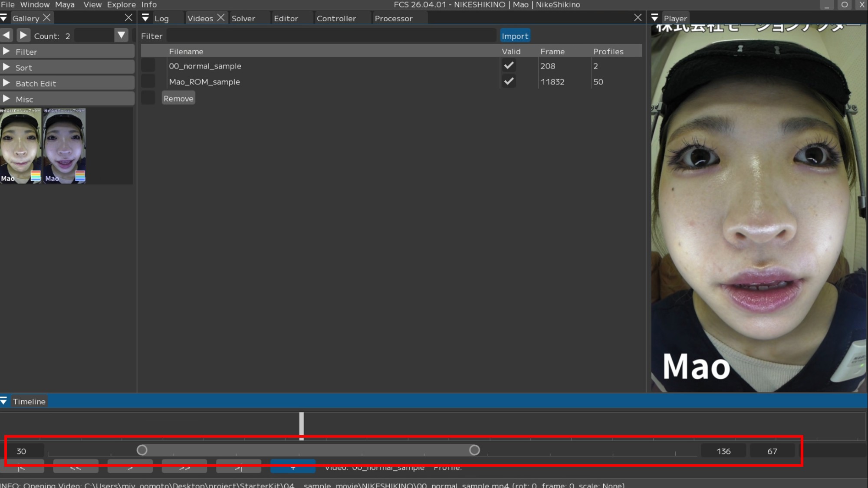Toggle checkbox for Mao_ROM_sample row
This screenshot has width=868, height=488.
(x=148, y=82)
